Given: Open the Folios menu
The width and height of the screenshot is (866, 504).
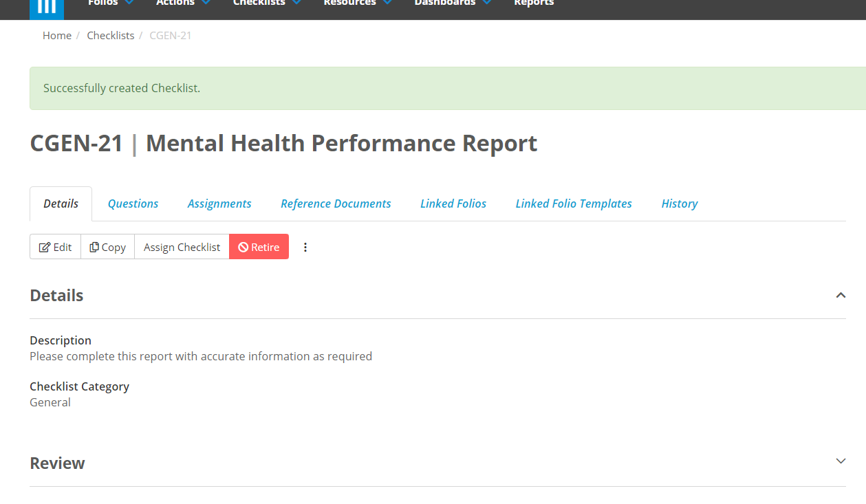Looking at the screenshot, I should pyautogui.click(x=111, y=3).
